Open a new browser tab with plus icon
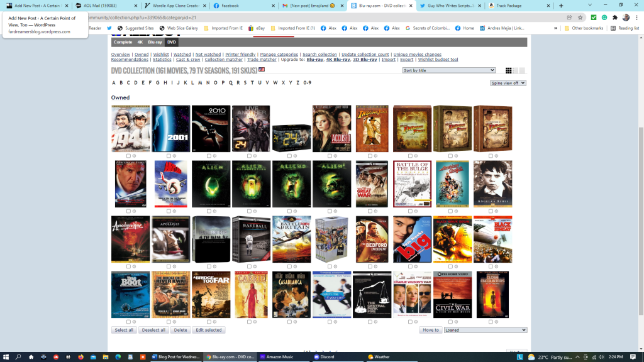This screenshot has height=362, width=644. pyautogui.click(x=561, y=5)
